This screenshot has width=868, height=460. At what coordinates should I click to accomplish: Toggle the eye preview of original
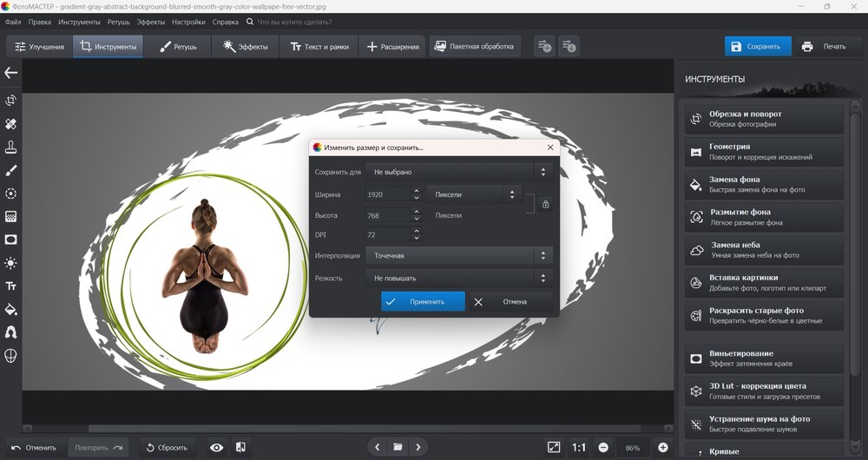(x=216, y=447)
